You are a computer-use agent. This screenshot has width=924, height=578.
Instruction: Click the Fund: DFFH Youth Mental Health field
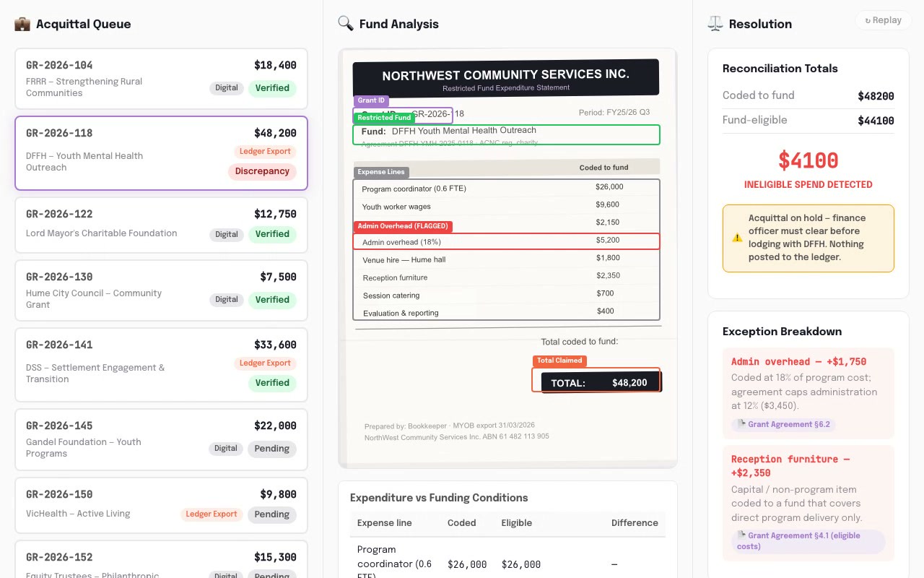(506, 134)
